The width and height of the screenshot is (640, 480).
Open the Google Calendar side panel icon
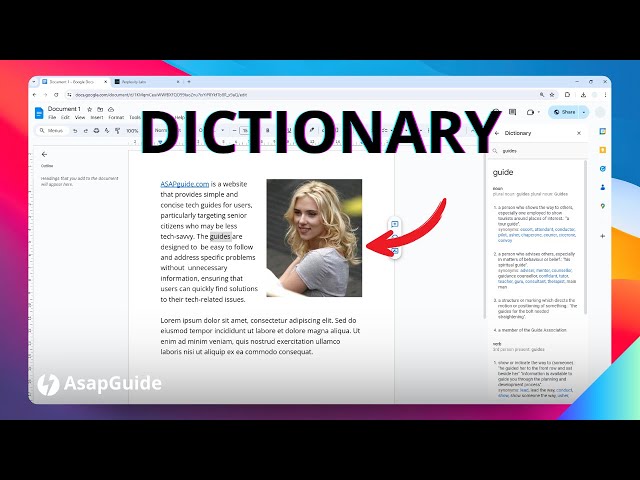[603, 132]
